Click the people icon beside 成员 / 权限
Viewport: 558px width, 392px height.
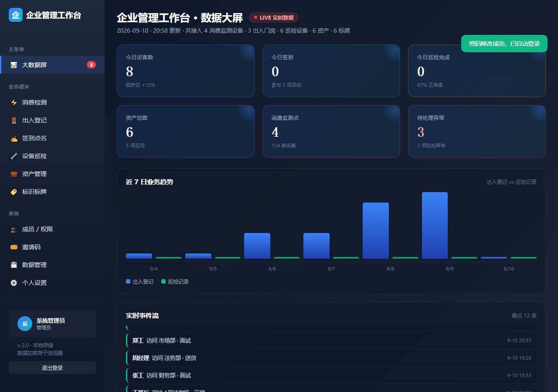click(x=14, y=229)
